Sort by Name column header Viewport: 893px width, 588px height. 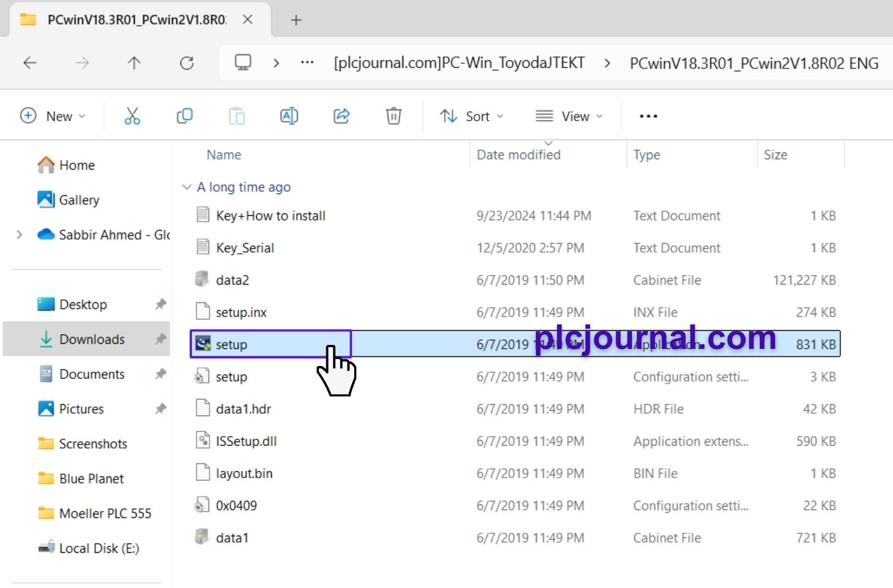(224, 155)
